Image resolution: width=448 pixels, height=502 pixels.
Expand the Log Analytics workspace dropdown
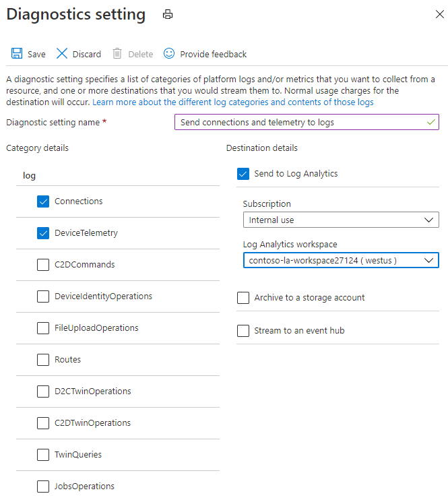point(340,260)
